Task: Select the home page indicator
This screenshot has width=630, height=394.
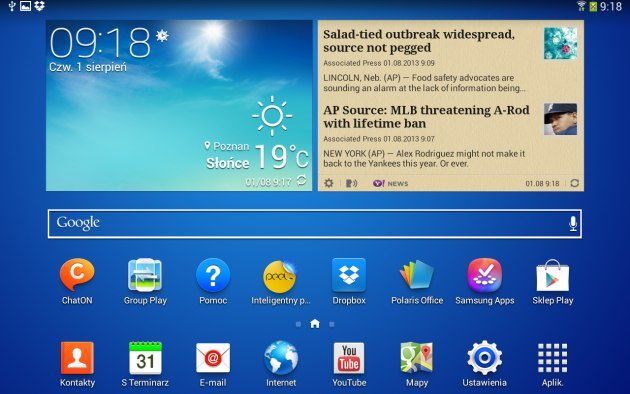Action: 315,324
